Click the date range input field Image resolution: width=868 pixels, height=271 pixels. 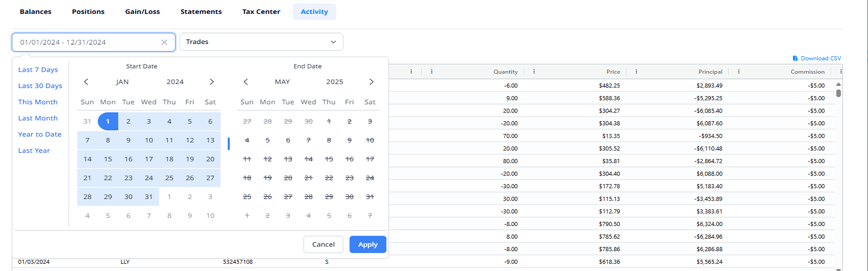tap(87, 42)
